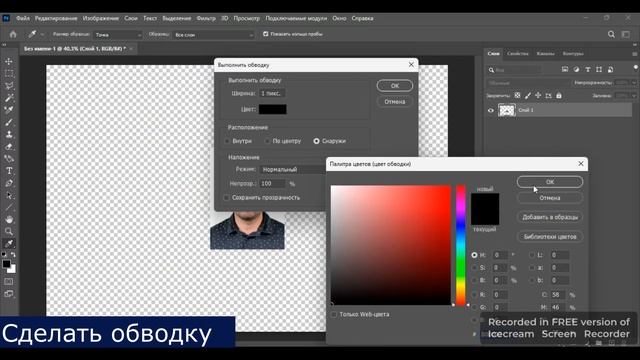Open the workspace switcher icon
640x360 pixels.
coord(626,34)
